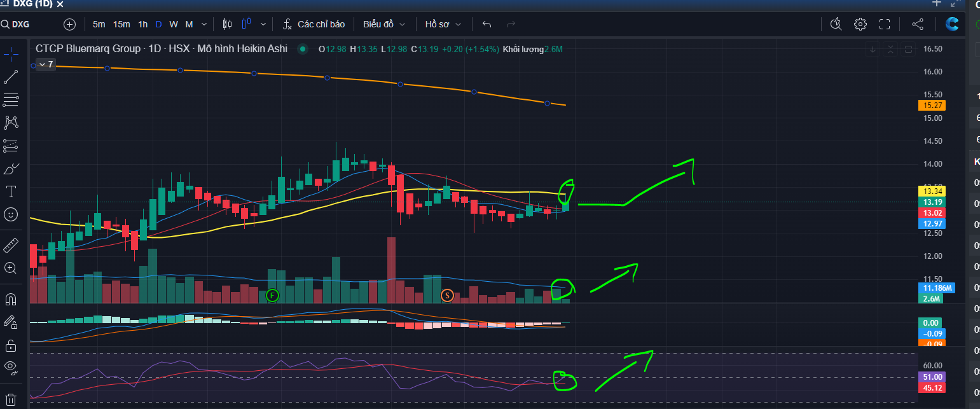Activate the zoom-in magnifier tool
980x409 pixels.
(x=11, y=268)
